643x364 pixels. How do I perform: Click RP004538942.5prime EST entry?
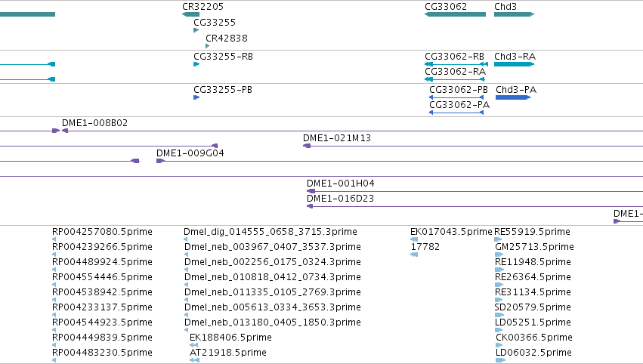click(x=102, y=292)
